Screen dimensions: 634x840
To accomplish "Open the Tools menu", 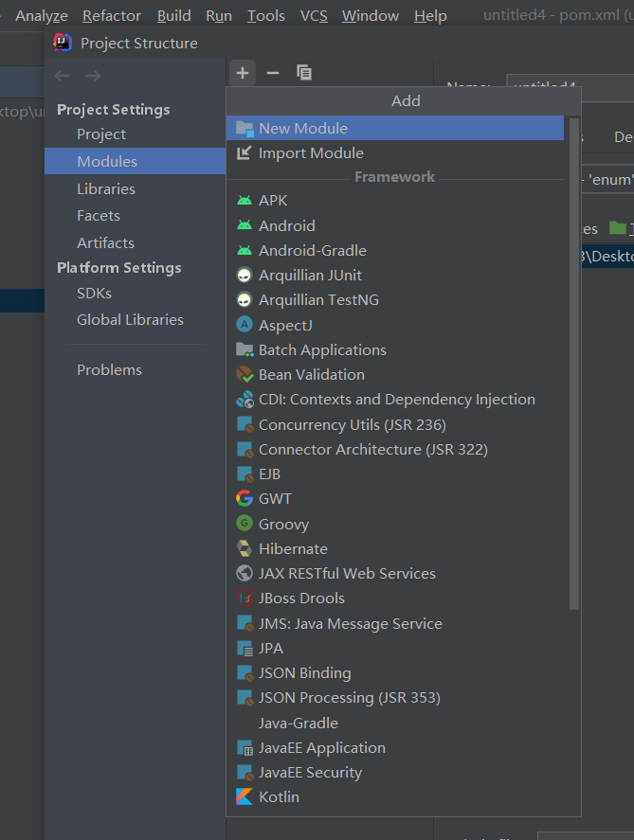I will pos(265,16).
